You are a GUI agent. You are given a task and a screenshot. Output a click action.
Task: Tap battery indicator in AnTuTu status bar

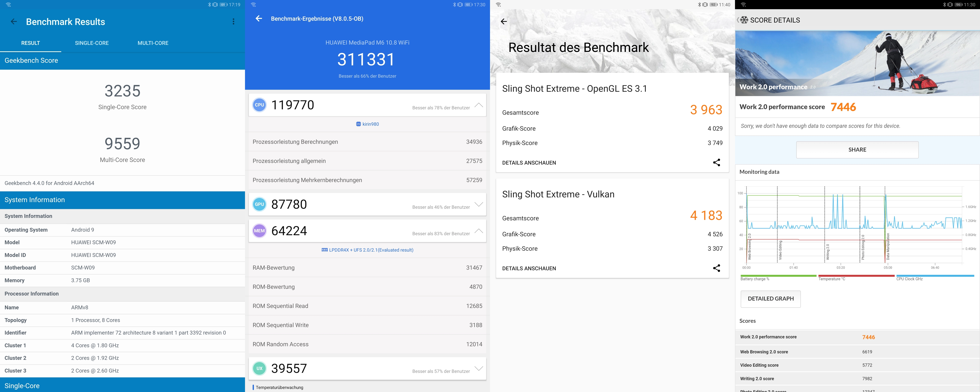click(468, 5)
